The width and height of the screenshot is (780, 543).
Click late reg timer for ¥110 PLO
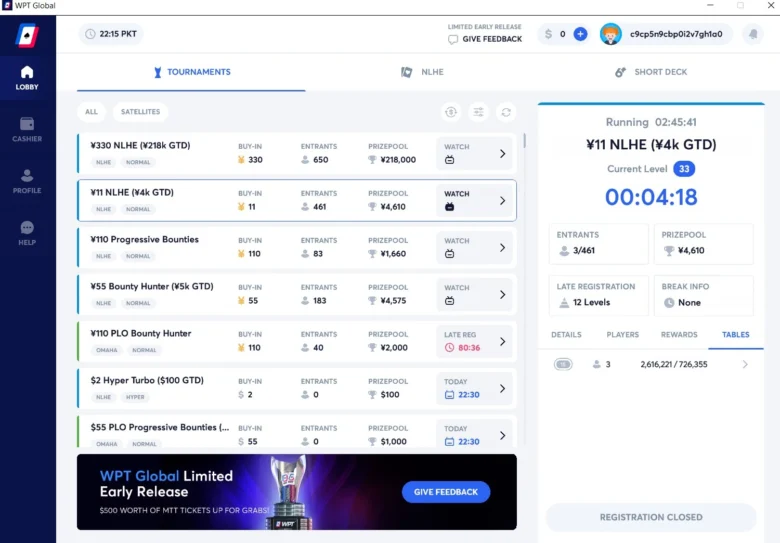[462, 348]
